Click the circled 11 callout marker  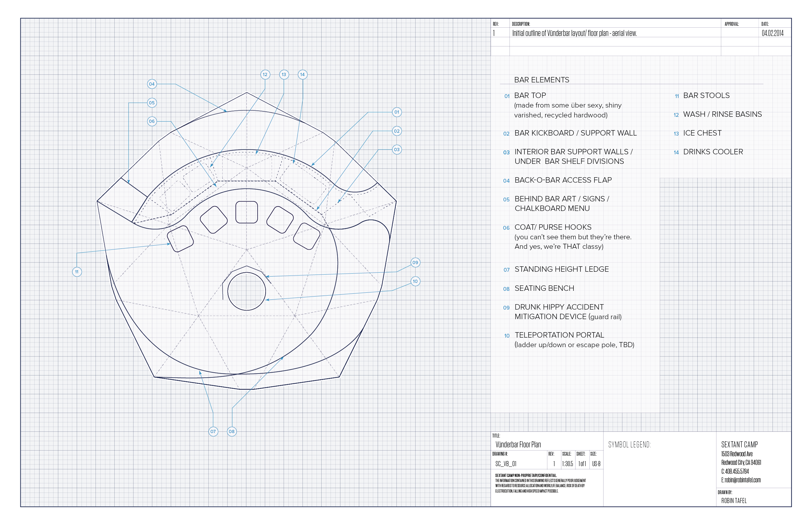(x=77, y=272)
